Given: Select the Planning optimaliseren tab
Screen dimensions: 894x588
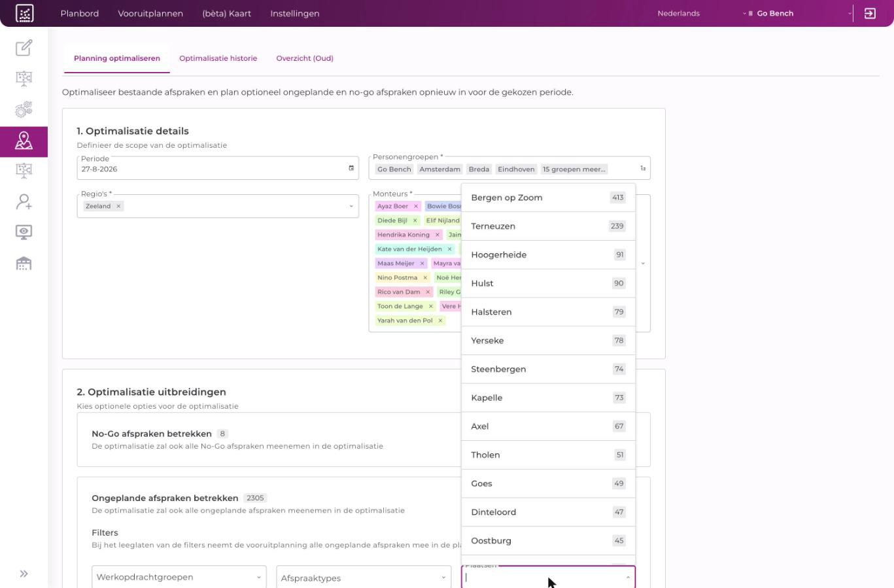Looking at the screenshot, I should click(117, 58).
